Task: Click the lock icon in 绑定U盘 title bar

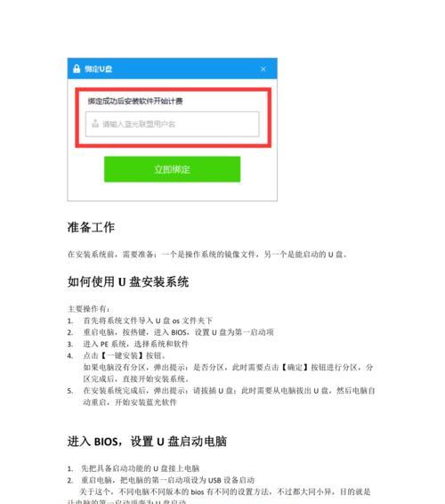Action: coord(77,69)
